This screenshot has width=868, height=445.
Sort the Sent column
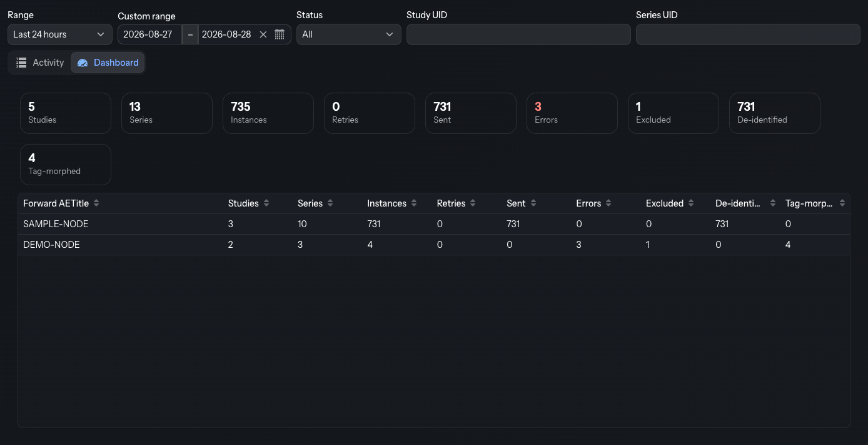(533, 203)
